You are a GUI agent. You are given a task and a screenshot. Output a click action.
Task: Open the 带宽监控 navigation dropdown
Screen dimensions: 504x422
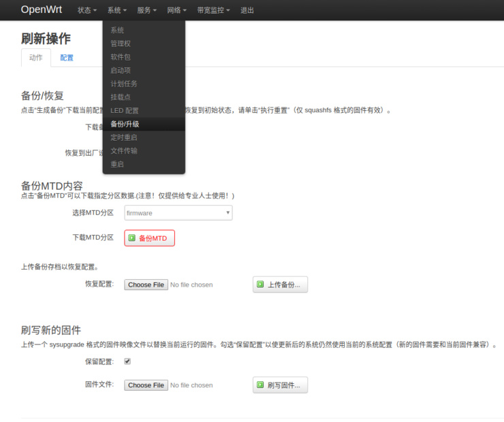(213, 10)
